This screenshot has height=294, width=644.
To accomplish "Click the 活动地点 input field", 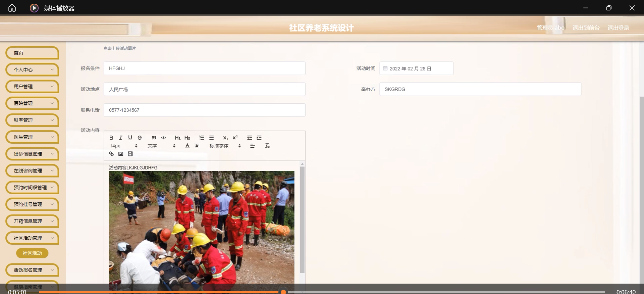I will [x=204, y=89].
